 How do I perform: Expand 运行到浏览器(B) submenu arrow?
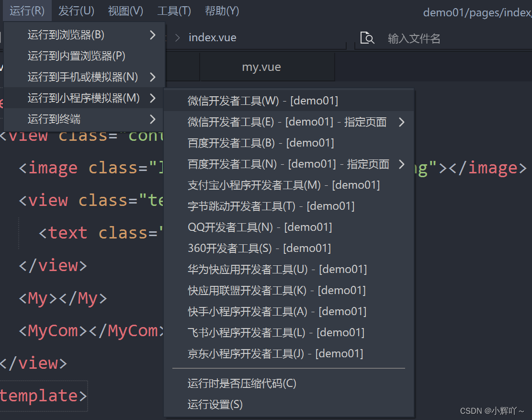pos(153,34)
